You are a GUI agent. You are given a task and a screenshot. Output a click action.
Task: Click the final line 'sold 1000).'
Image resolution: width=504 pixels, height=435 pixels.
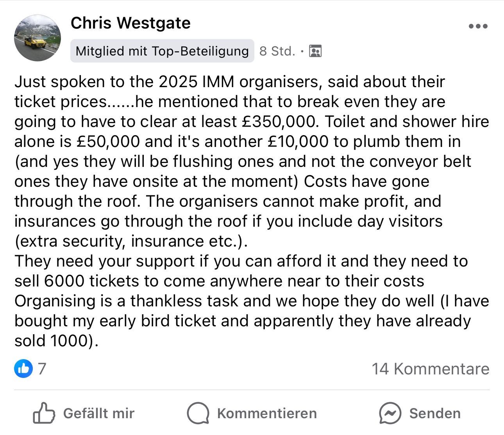[x=55, y=341]
